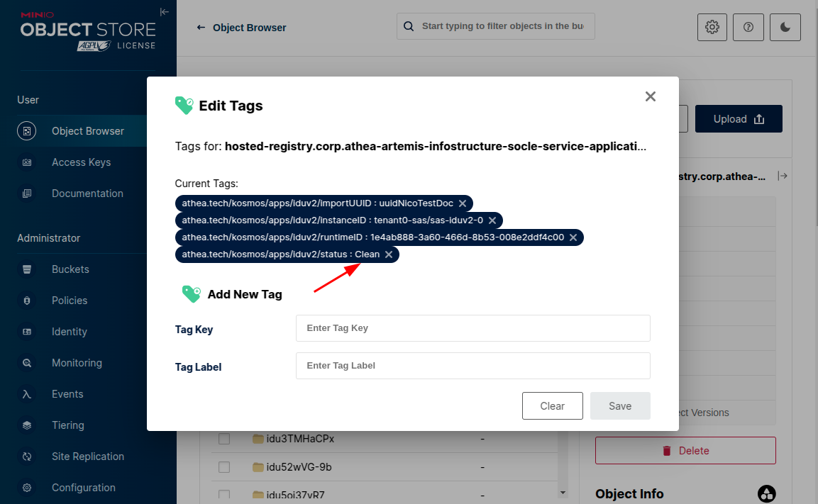Image resolution: width=818 pixels, height=504 pixels.
Task: Type in the Tag Key field
Action: [472, 328]
